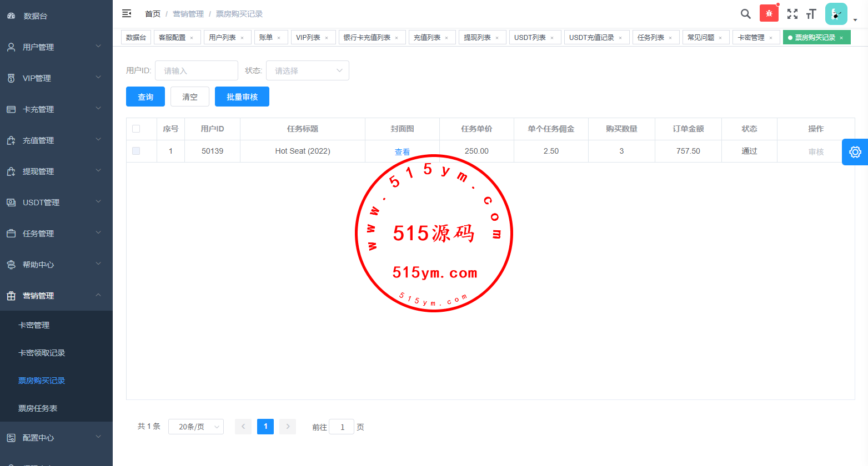This screenshot has width=868, height=466.
Task: Click the 用户ID input field
Action: pyautogui.click(x=196, y=70)
